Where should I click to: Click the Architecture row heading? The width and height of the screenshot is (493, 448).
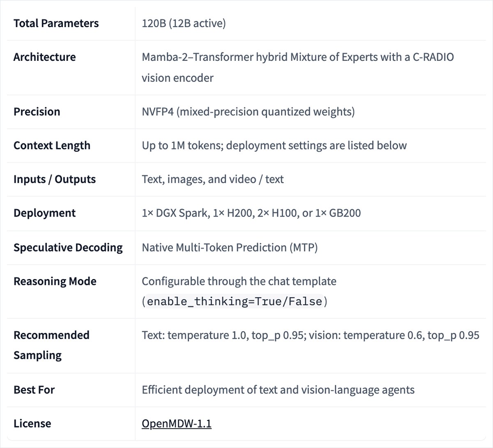point(44,57)
